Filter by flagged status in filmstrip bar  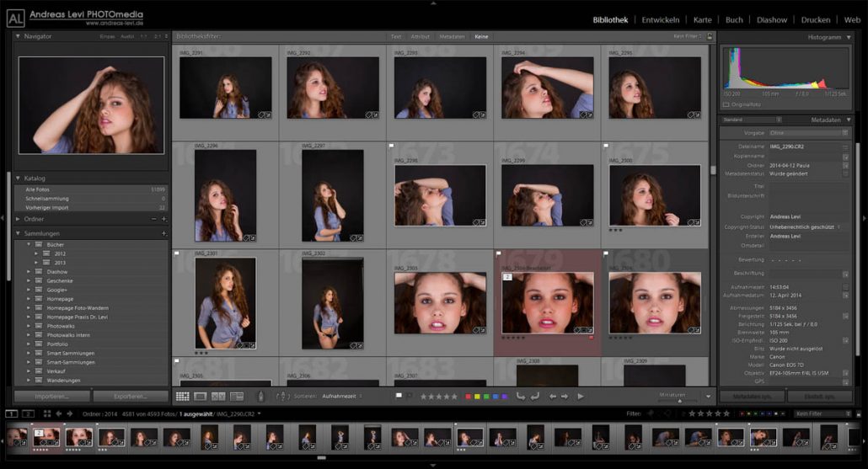click(651, 413)
